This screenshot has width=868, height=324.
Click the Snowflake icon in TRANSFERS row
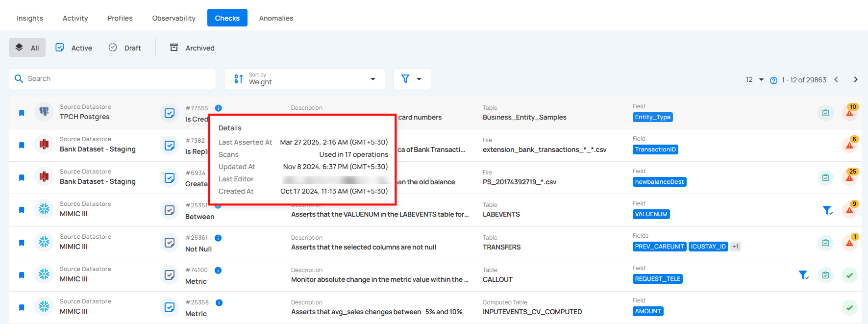click(x=44, y=242)
